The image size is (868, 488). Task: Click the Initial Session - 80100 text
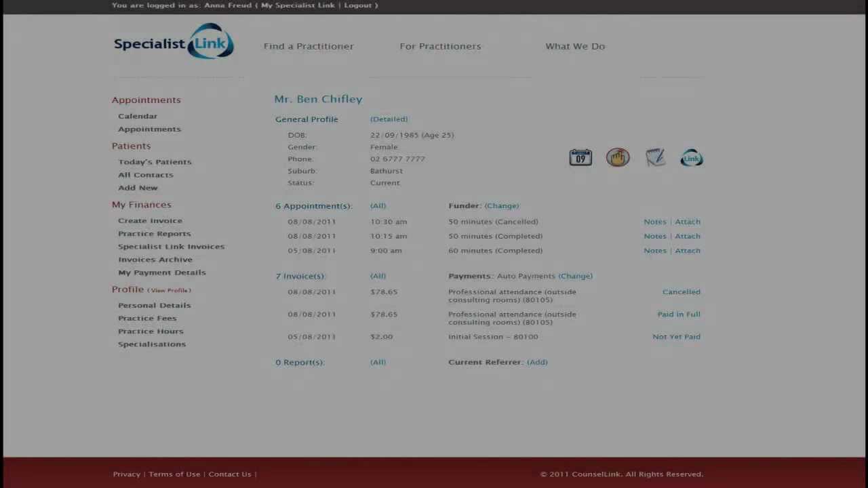click(x=493, y=337)
